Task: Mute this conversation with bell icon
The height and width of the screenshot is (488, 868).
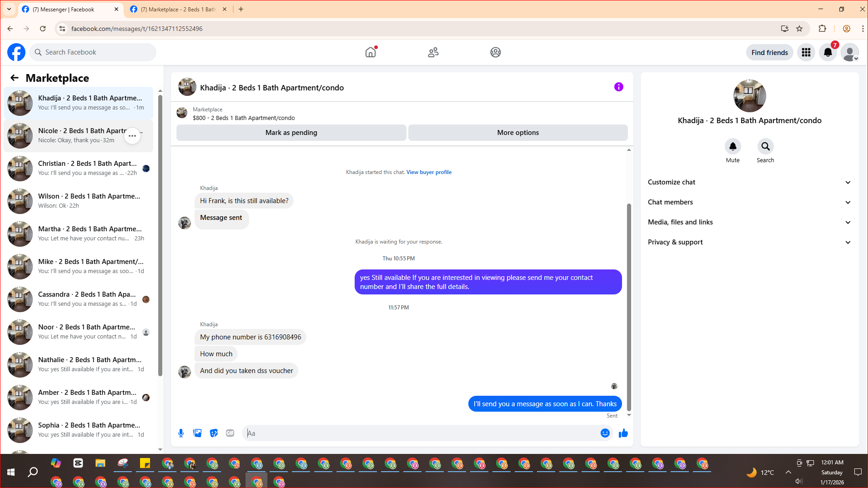Action: [733, 146]
